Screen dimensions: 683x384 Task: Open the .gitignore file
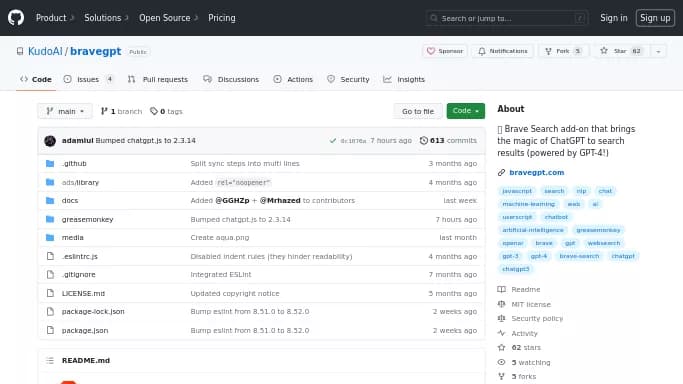pyautogui.click(x=78, y=275)
